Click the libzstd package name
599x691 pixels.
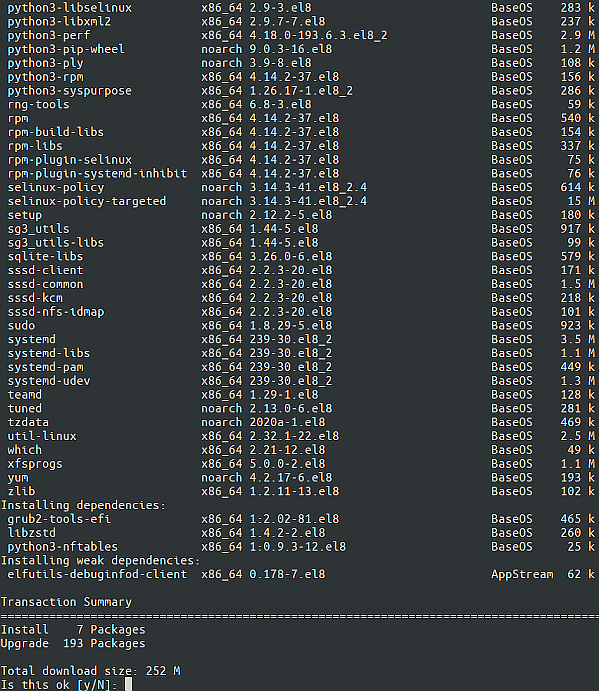(x=32, y=533)
